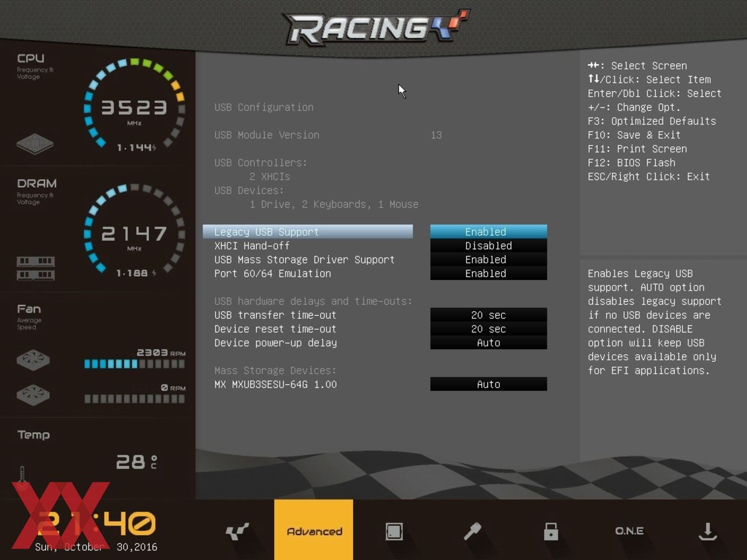The height and width of the screenshot is (560, 747).
Task: Change Device power-up delay Auto value
Action: click(x=488, y=343)
